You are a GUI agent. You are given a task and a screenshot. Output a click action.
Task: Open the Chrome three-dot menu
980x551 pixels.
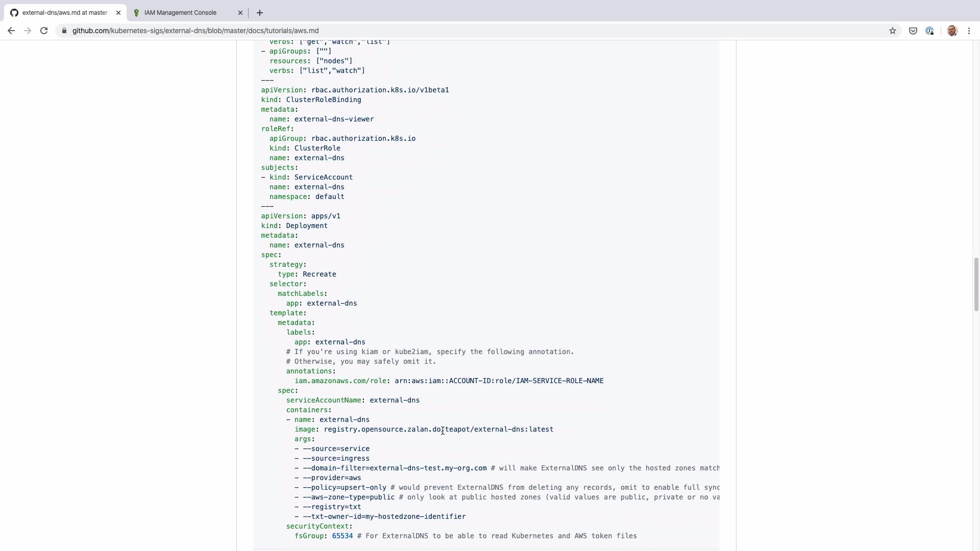969,31
